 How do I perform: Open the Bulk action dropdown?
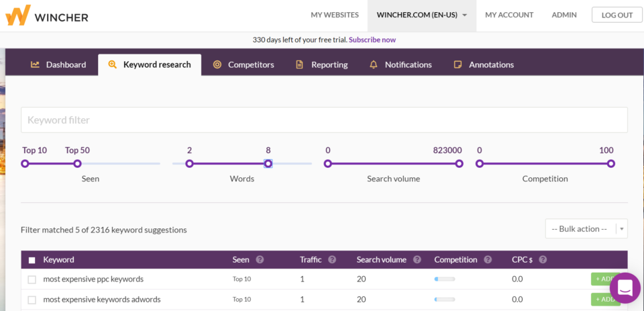point(586,229)
